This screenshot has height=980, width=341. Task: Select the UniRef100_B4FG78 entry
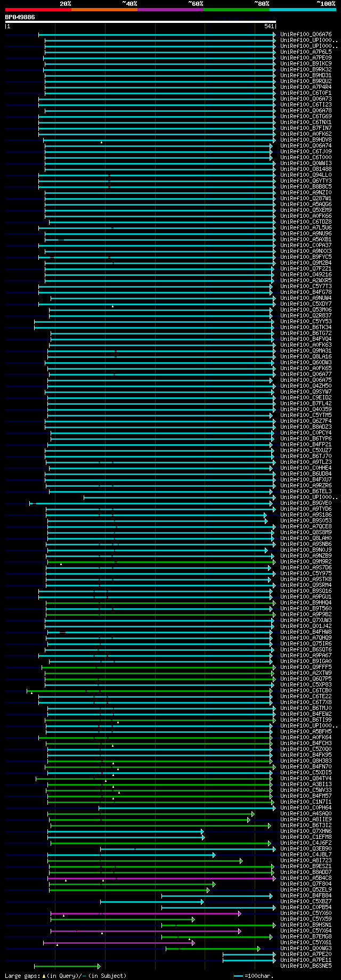306,292
